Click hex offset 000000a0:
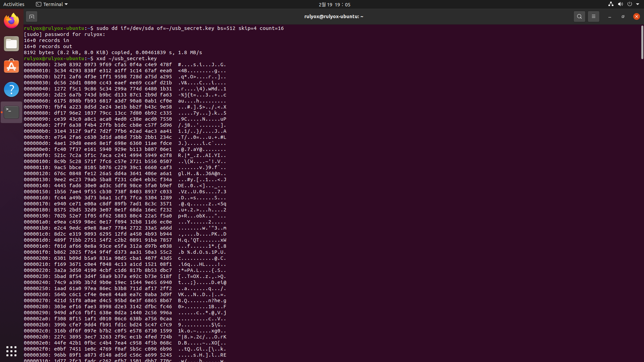 (37, 125)
